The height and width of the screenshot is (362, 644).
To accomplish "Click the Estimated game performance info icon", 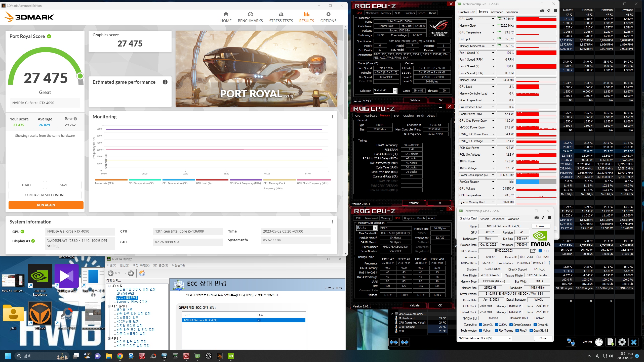I will (165, 82).
